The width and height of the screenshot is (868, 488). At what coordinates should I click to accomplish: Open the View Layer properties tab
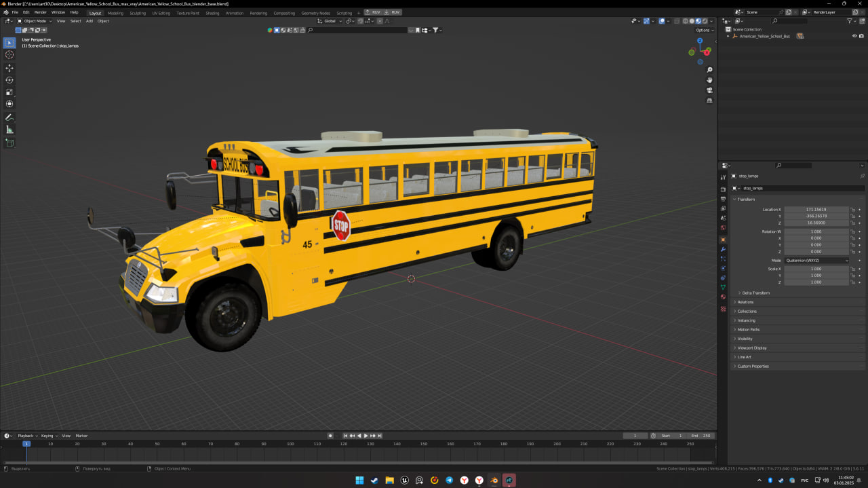pos(723,208)
